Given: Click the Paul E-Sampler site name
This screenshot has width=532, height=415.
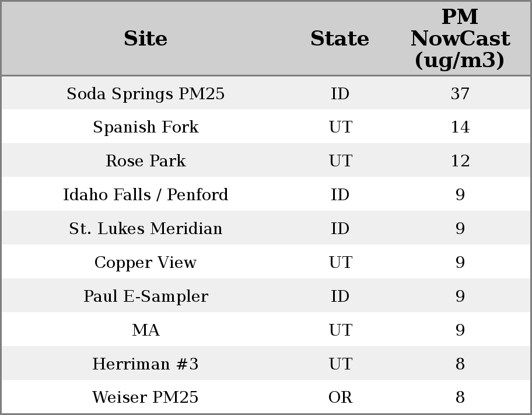Looking at the screenshot, I should coord(145,296).
